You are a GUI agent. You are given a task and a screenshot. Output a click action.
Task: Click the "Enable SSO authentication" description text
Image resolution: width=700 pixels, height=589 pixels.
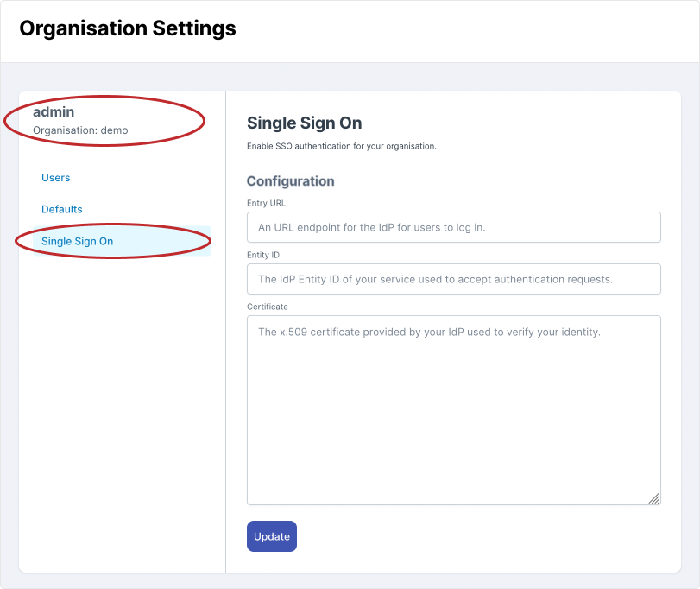[341, 146]
